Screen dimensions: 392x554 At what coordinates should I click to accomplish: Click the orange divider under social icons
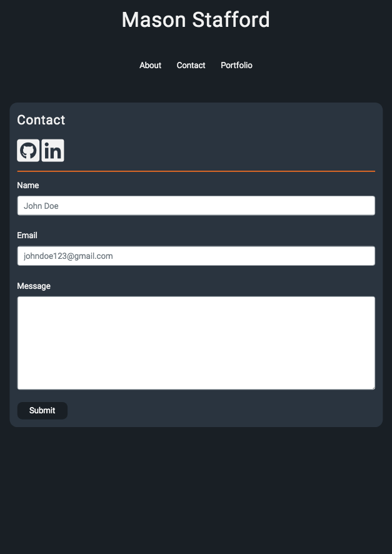click(x=196, y=169)
